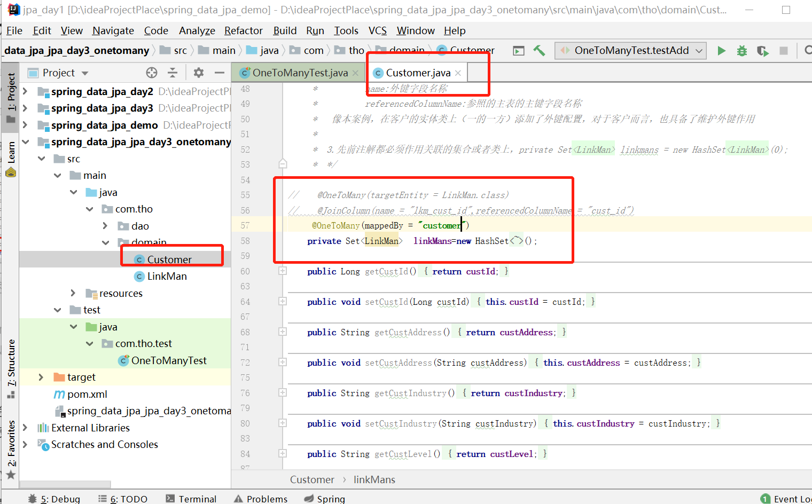Expand the target folder
The width and height of the screenshot is (812, 504).
coord(41,377)
